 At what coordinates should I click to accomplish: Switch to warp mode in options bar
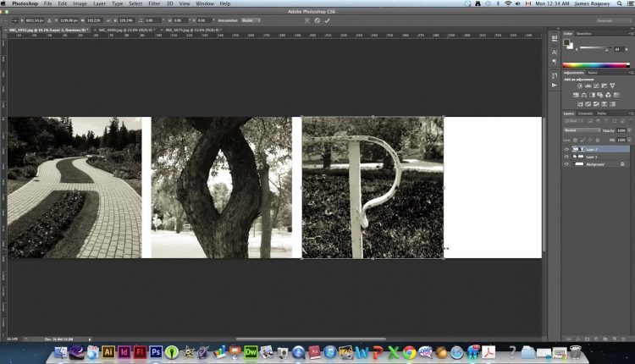[x=307, y=20]
